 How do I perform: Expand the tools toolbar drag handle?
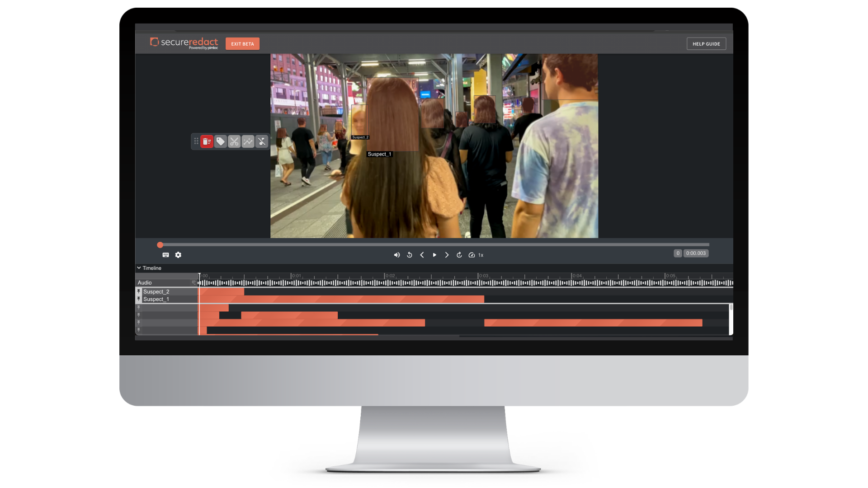196,141
